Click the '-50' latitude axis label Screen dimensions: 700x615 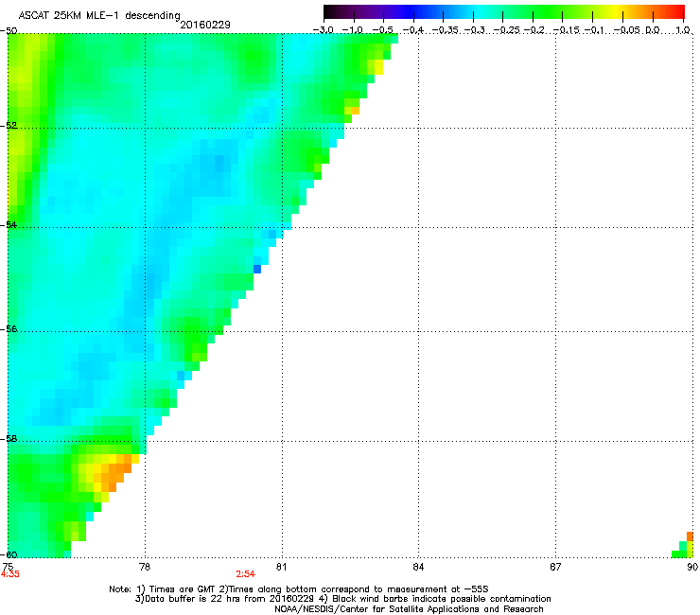coord(9,30)
